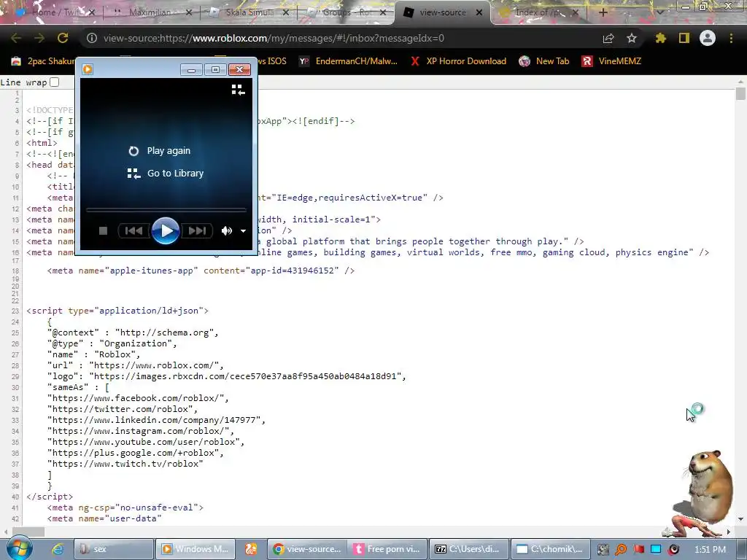Click the text "https://www.twitch.tv/roblox"

click(x=125, y=464)
